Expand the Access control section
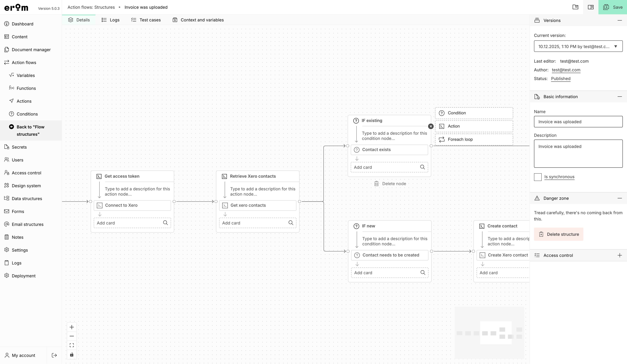The image size is (627, 364). point(620,255)
